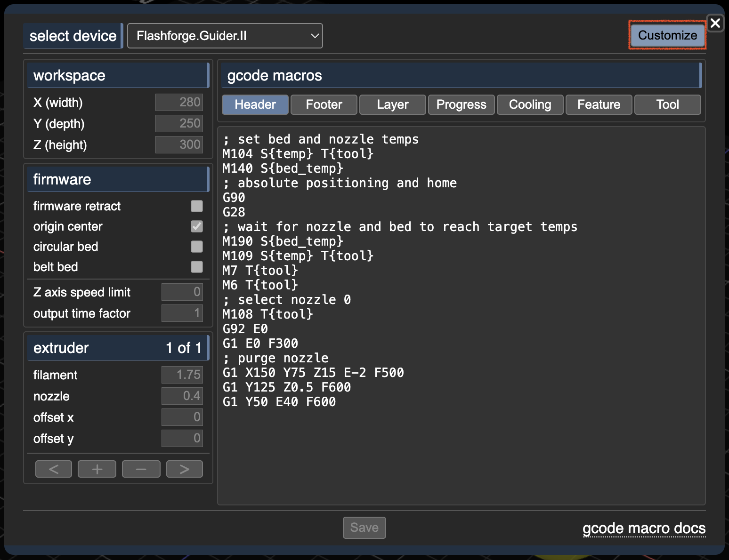729x560 pixels.
Task: Check the belt bed checkbox
Action: coord(197,267)
